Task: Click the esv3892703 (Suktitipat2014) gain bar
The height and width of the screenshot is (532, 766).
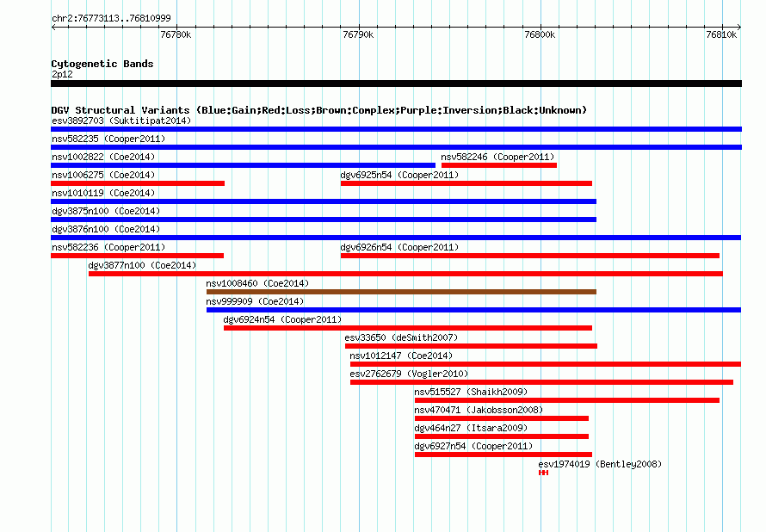Action: pos(396,129)
